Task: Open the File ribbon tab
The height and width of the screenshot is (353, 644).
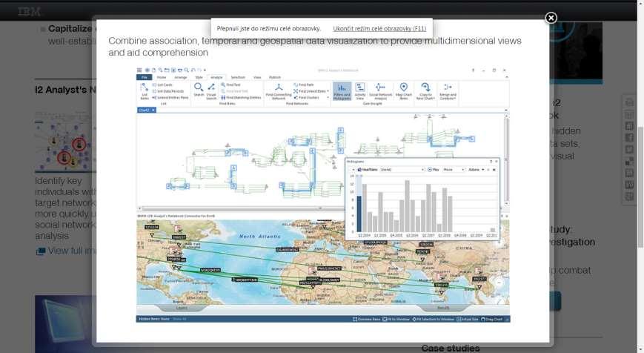Action: tap(145, 77)
